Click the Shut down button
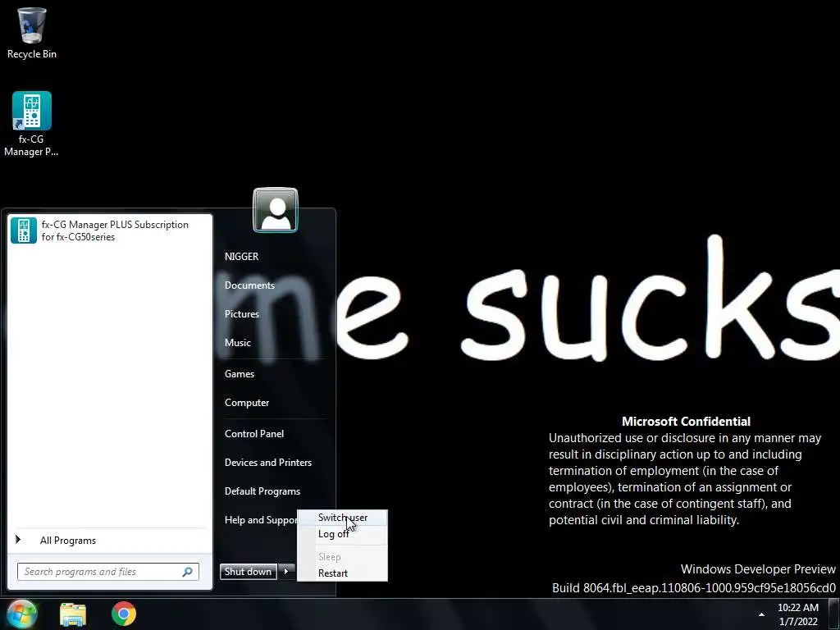 (x=248, y=572)
